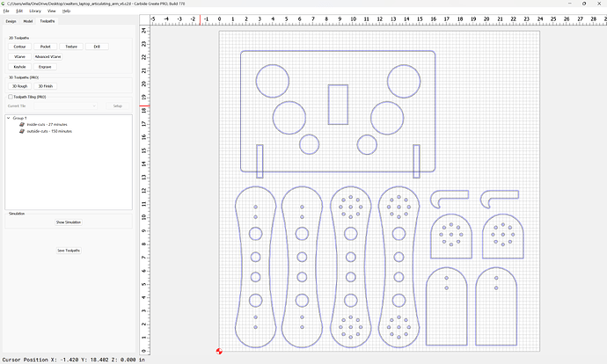Collapse the Group 1 tree node
607x364 pixels.
click(x=8, y=118)
